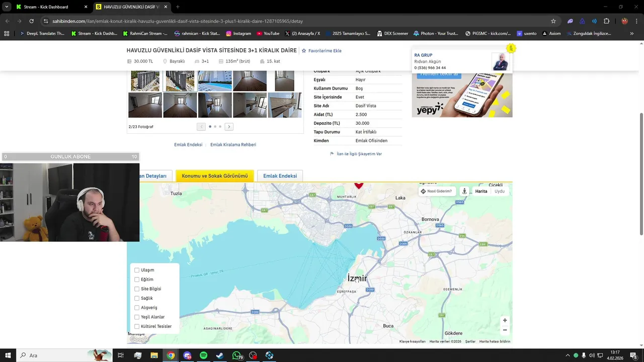Open the DEX Screener bookmark
This screenshot has height=362, width=644.
(392, 34)
